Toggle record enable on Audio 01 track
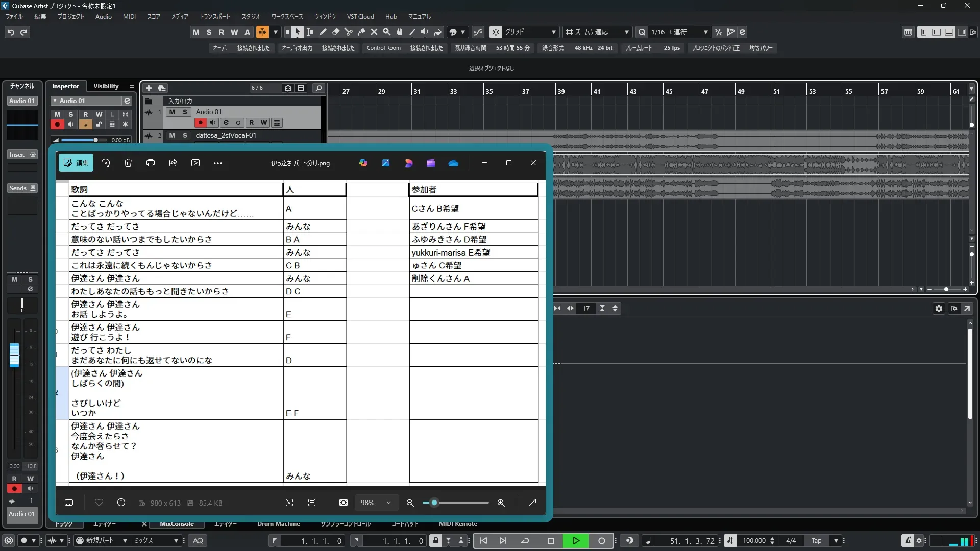980x551 pixels. click(x=200, y=122)
